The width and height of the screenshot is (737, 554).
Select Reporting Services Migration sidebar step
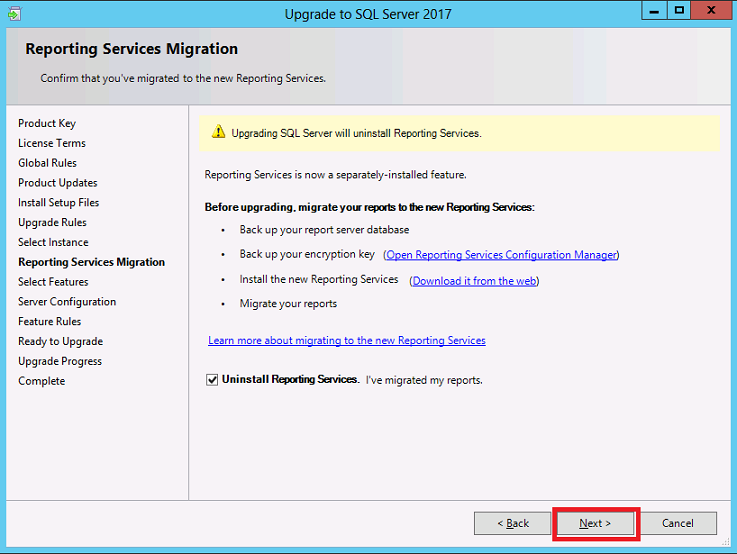(92, 262)
